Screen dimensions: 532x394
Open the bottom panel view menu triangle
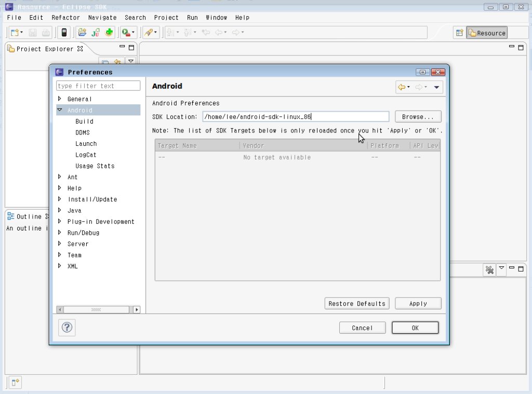501,268
